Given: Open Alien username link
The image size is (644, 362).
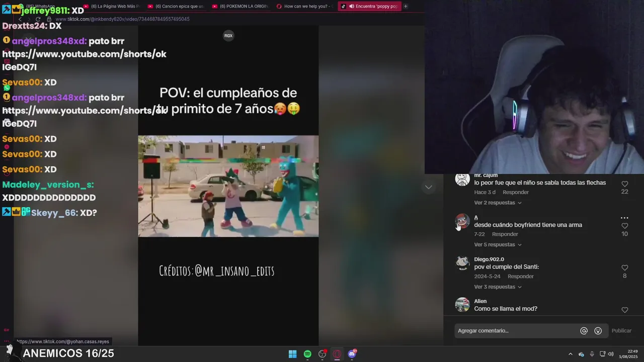Looking at the screenshot, I should pyautogui.click(x=480, y=301).
